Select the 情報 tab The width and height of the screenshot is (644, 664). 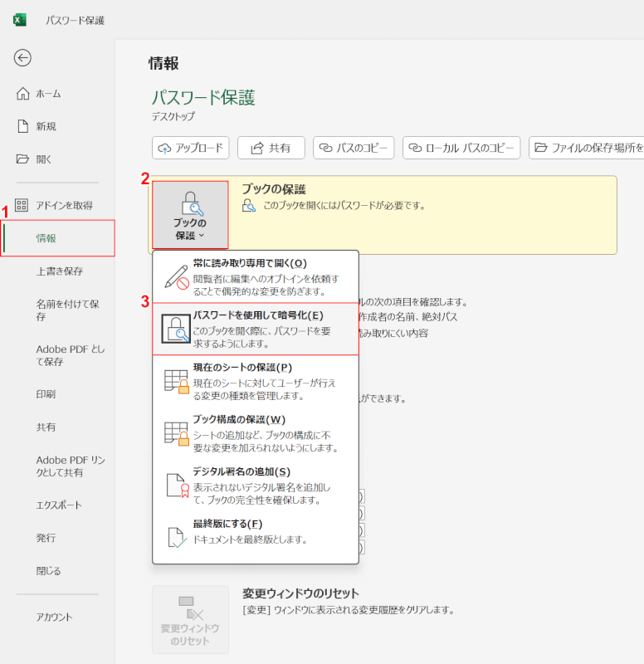pyautogui.click(x=46, y=238)
